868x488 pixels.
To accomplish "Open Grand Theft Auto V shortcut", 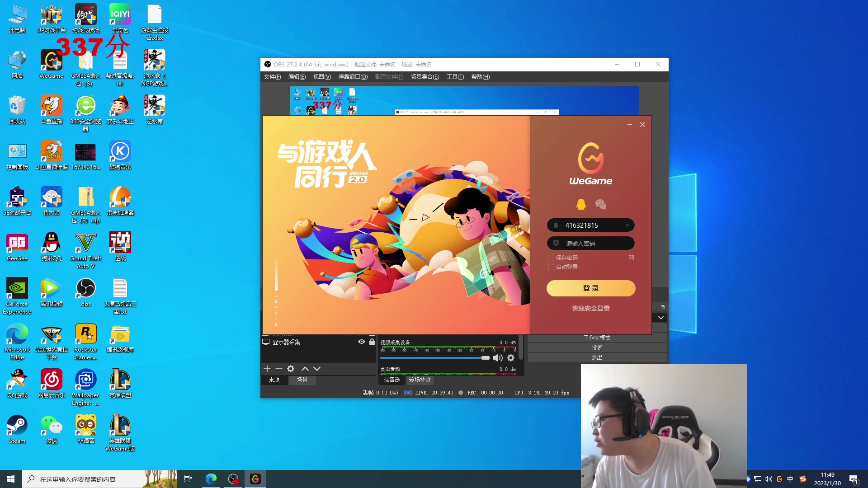I will pos(86,251).
